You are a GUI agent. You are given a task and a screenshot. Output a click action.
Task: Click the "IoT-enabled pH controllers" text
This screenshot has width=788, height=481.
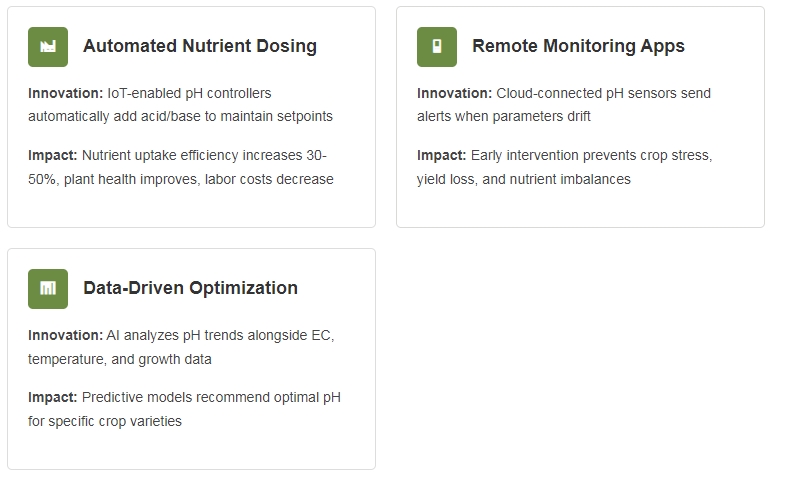[x=188, y=93]
